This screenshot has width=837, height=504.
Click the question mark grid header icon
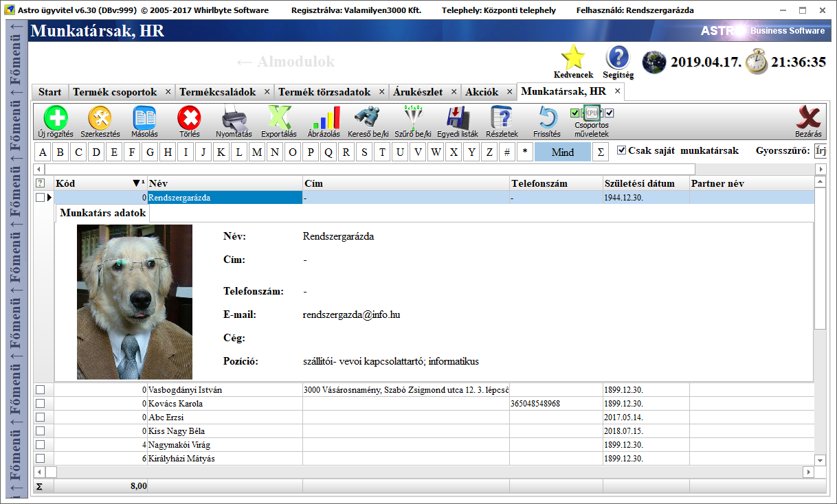pyautogui.click(x=40, y=183)
